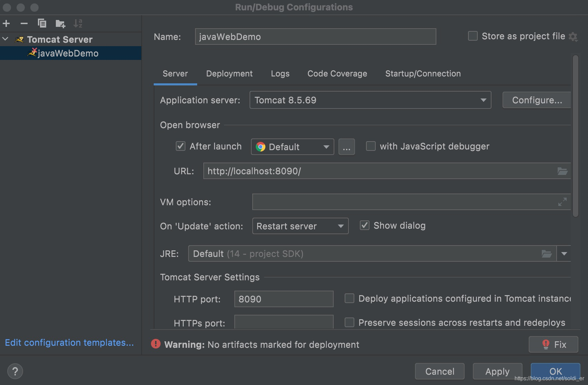588x385 pixels.
Task: Select Tomcat Server tree label
Action: [60, 39]
